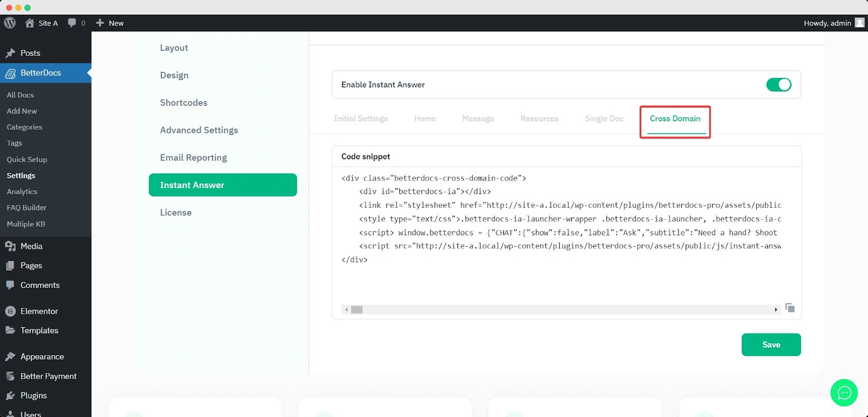Click the admin avatar icon
This screenshot has width=868, height=417.
click(x=860, y=23)
